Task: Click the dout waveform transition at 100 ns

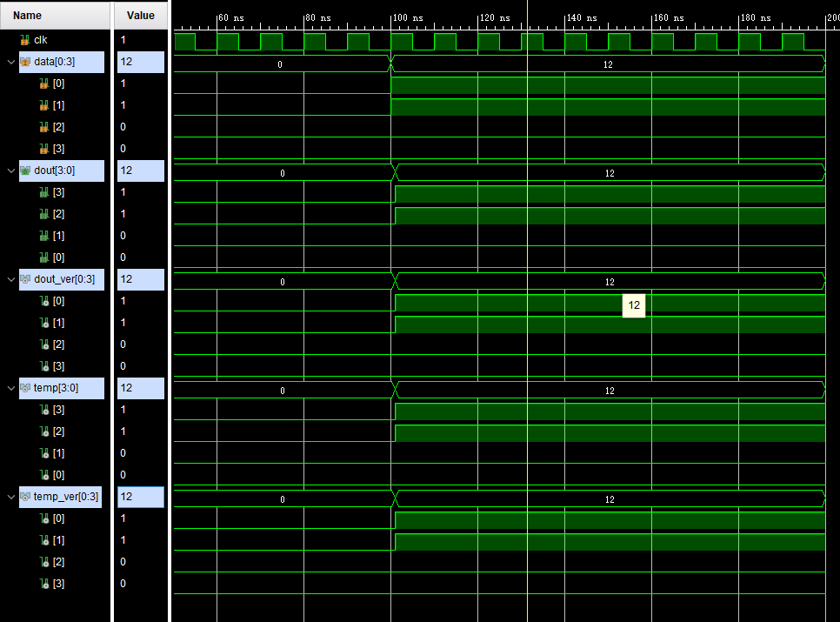Action: click(x=395, y=173)
